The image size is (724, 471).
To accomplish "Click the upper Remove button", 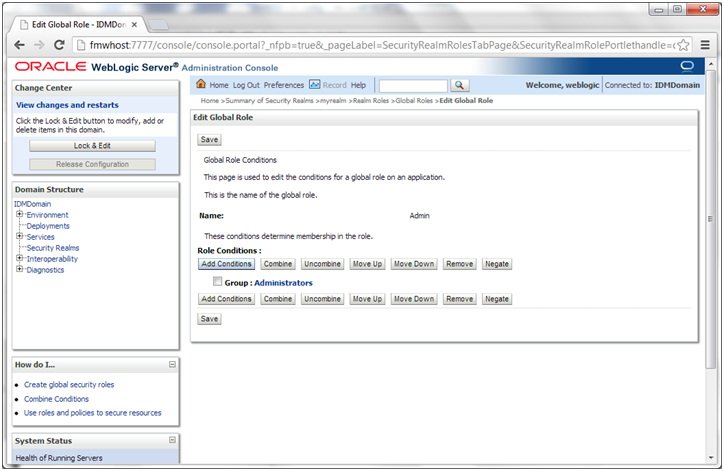I will pos(459,264).
